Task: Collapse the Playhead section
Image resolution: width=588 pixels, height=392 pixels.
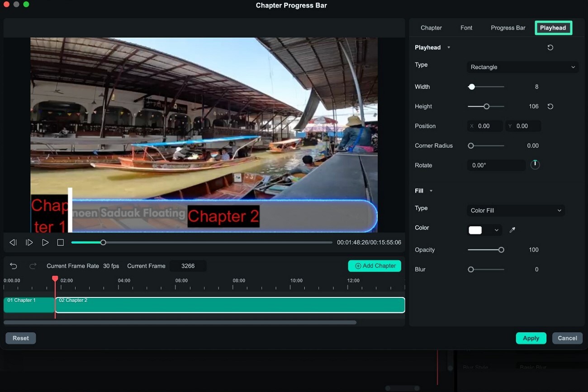Action: click(449, 48)
